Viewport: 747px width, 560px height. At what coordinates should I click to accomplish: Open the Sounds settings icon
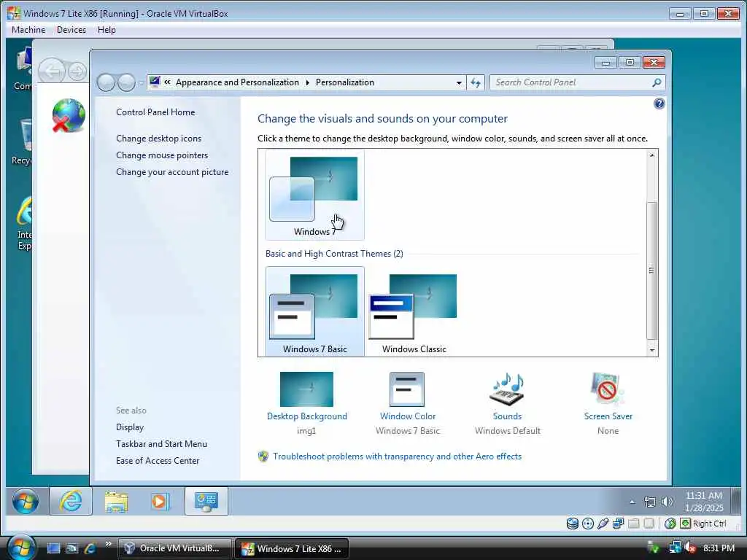pyautogui.click(x=507, y=389)
